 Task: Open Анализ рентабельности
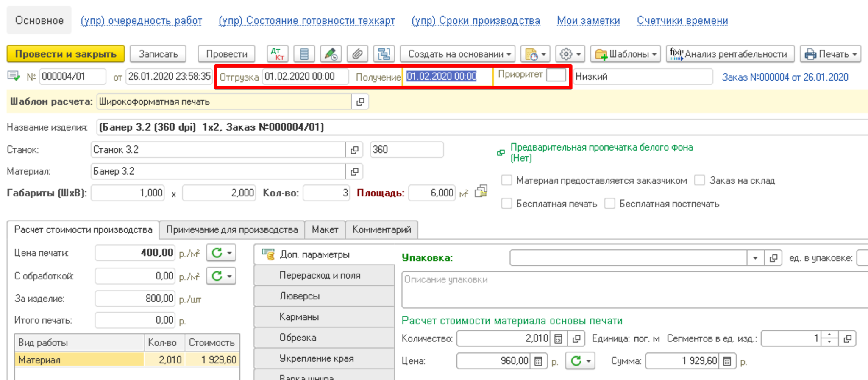[730, 54]
